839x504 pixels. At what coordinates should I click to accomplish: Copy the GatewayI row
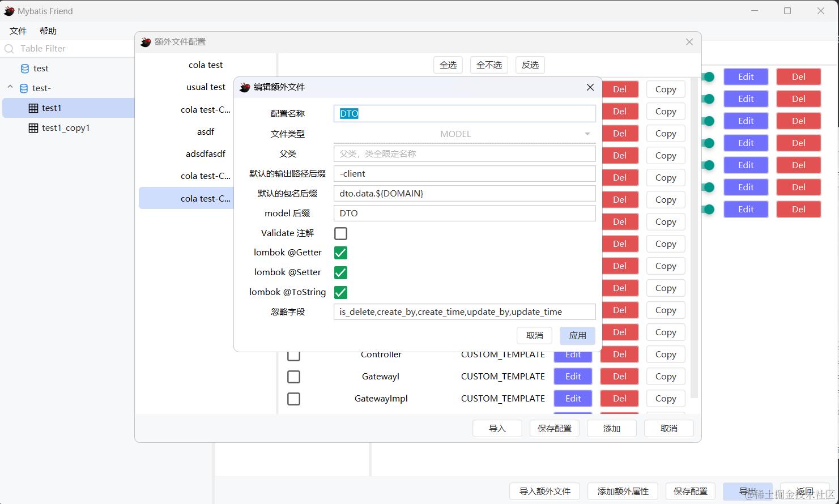[x=666, y=377]
